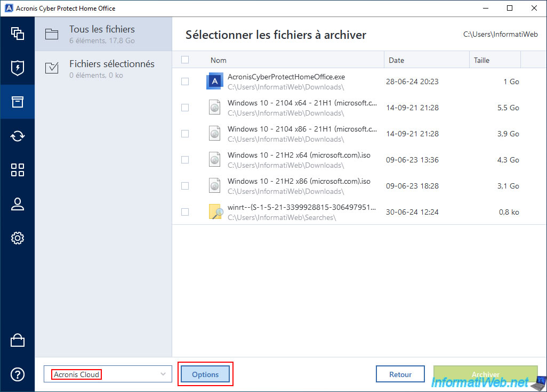This screenshot has width=547, height=392.
Task: Open the Sync icon in sidebar
Action: coord(17,136)
